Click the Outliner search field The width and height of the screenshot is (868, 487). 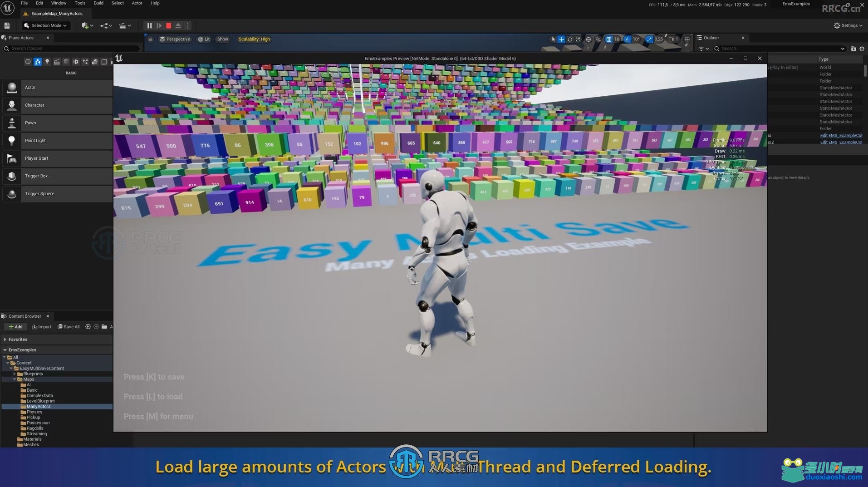(780, 49)
